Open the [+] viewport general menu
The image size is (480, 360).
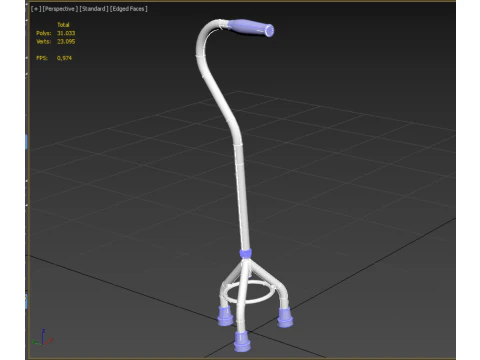click(36, 9)
